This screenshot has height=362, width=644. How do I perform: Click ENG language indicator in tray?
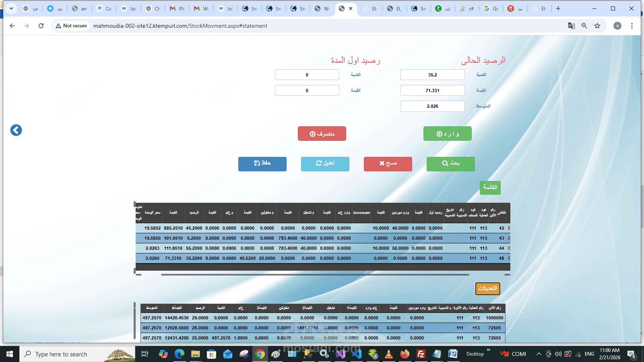click(x=589, y=354)
